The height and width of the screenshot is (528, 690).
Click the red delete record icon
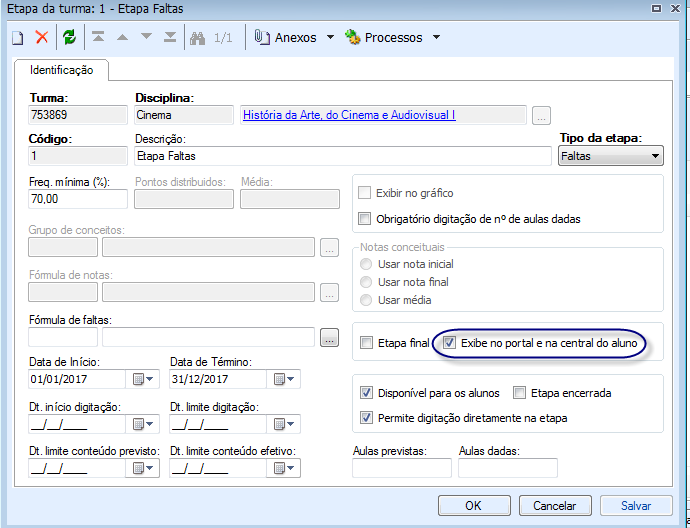point(42,38)
